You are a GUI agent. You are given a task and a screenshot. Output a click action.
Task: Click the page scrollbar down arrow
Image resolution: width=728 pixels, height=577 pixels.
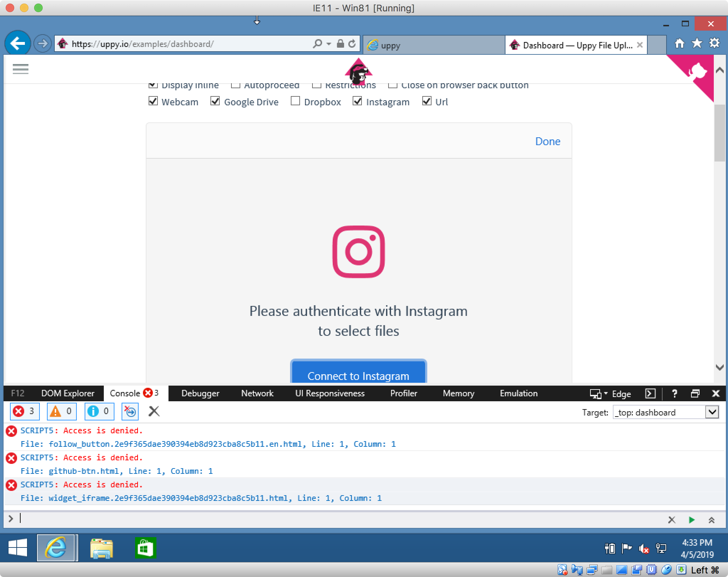click(720, 367)
